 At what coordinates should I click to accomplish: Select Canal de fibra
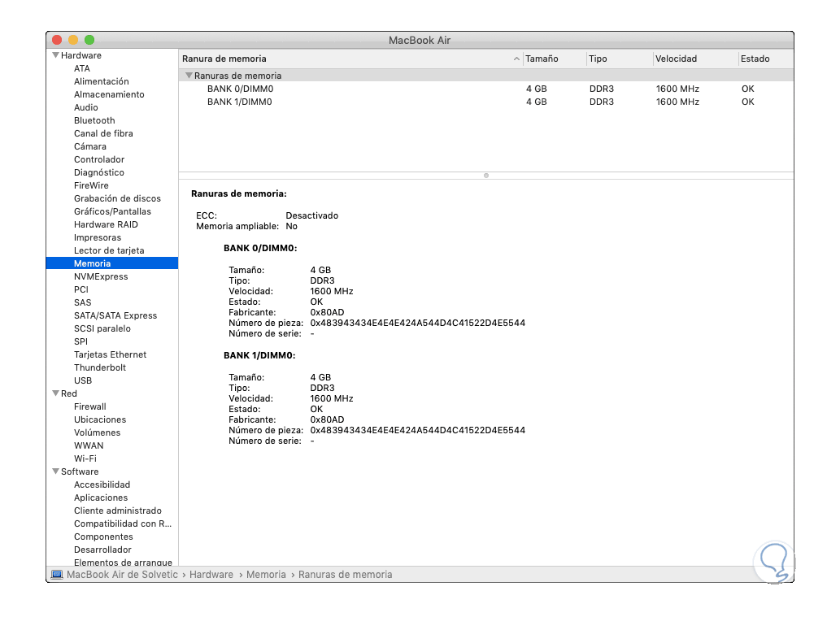click(x=103, y=133)
